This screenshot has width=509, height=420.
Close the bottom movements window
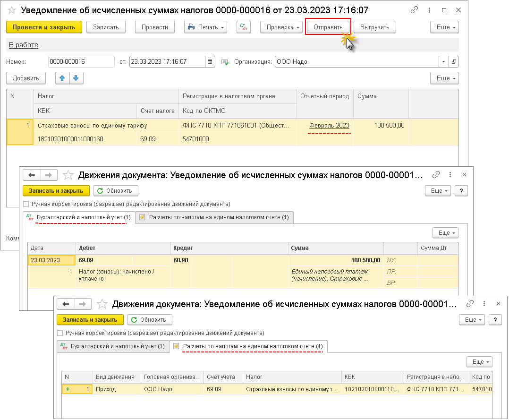click(498, 304)
